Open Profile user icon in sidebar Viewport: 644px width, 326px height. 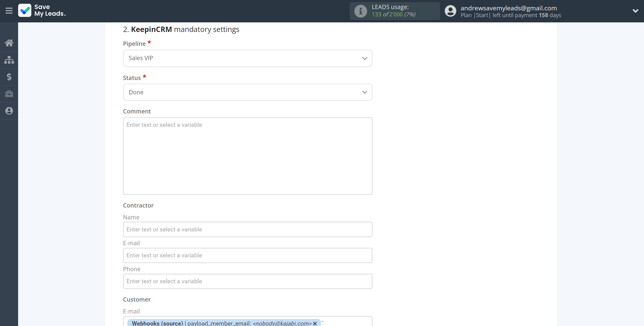(x=9, y=111)
